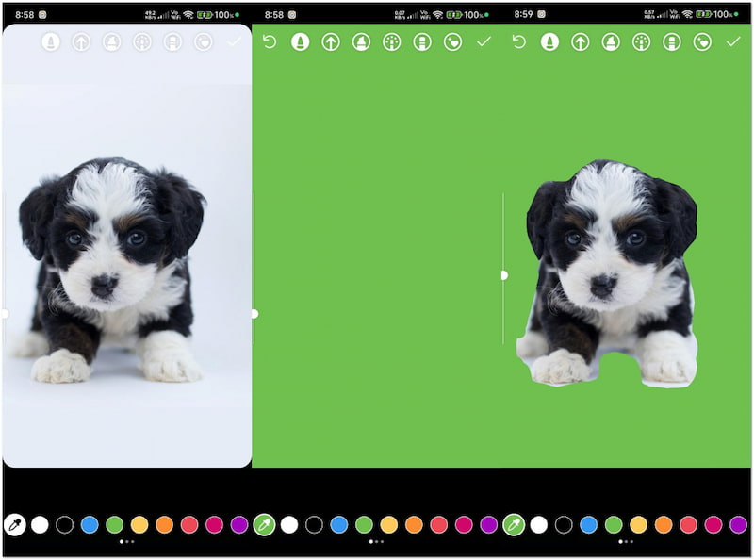Pick neon glow brush on plain green screen
This screenshot has height=560, width=754.
(392, 42)
